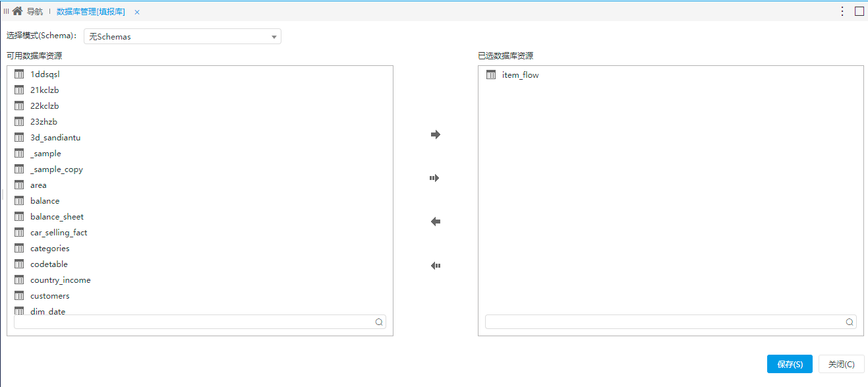Image resolution: width=868 pixels, height=387 pixels.
Task: Click table icon beside _sample
Action: [19, 154]
